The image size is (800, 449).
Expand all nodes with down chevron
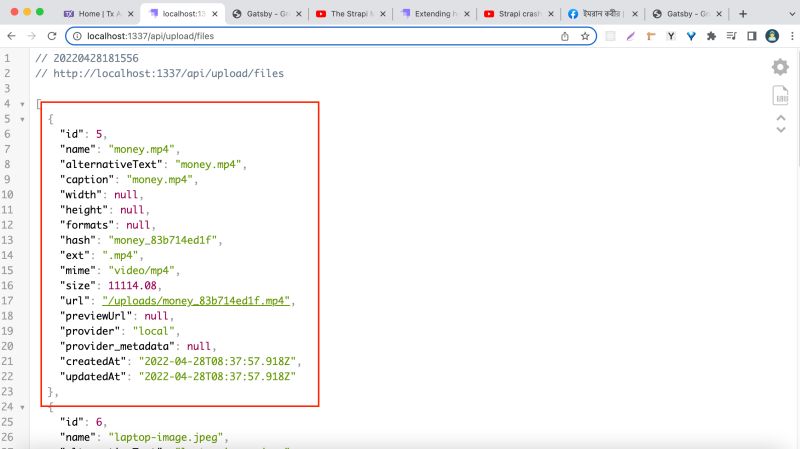pyautogui.click(x=781, y=130)
